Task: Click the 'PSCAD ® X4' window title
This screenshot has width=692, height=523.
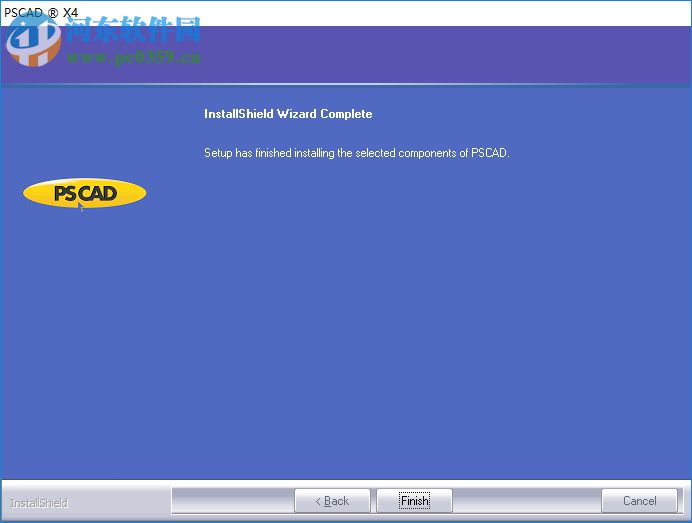Action: (41, 12)
